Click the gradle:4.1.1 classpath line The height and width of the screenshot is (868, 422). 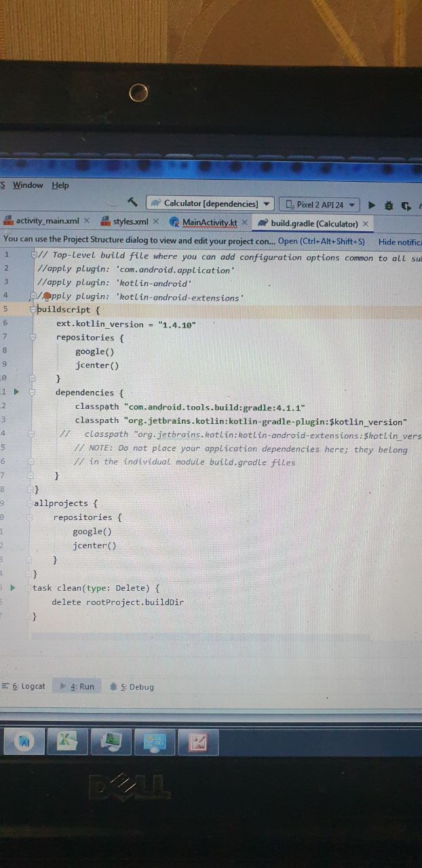coord(190,407)
